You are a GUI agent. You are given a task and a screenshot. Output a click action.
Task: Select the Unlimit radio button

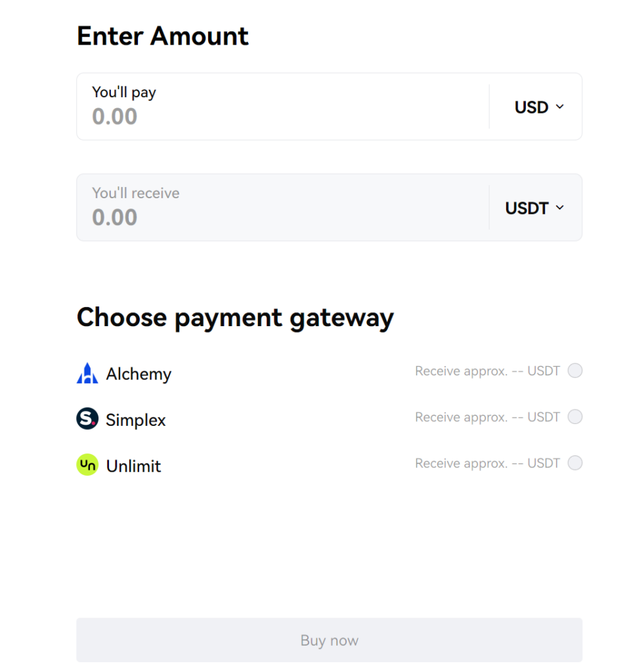[x=575, y=463]
